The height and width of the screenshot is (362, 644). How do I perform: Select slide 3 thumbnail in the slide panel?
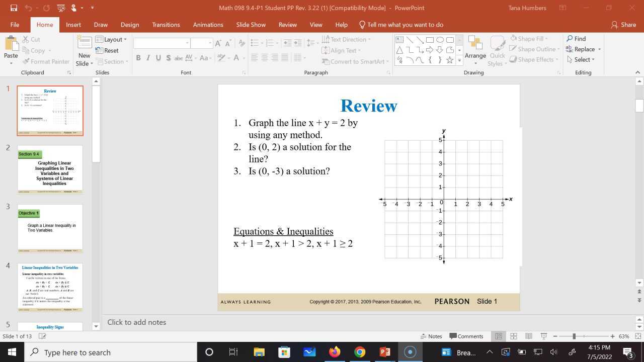[50, 228]
